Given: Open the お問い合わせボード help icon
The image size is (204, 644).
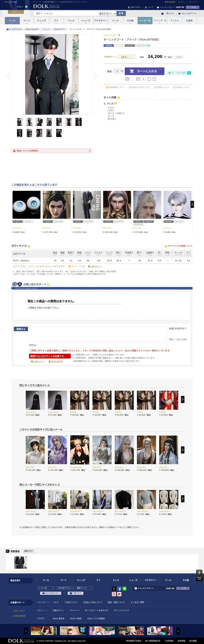Looking at the screenshot, I should pos(48,285).
